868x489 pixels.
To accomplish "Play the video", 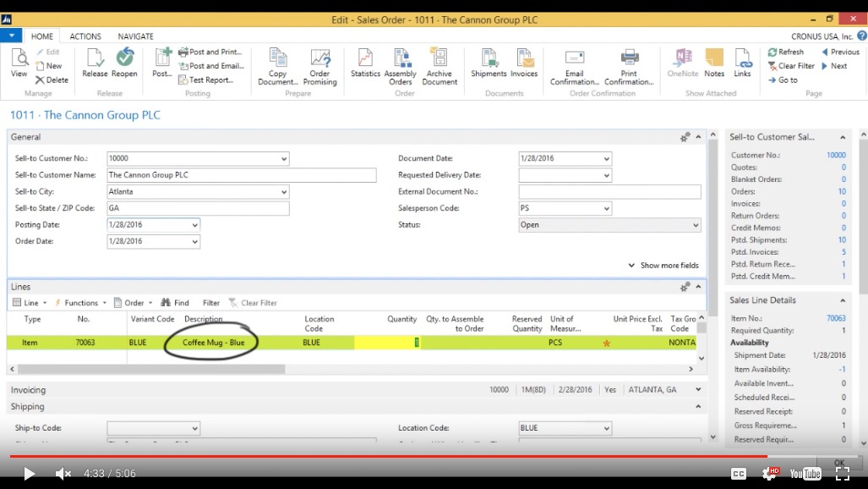I will tap(29, 474).
